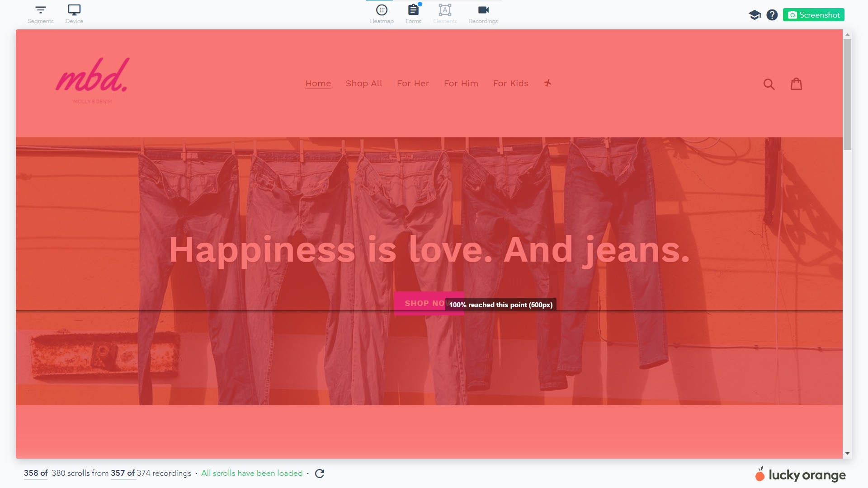Click the help question mark icon
The height and width of the screenshot is (488, 868).
[x=772, y=15]
